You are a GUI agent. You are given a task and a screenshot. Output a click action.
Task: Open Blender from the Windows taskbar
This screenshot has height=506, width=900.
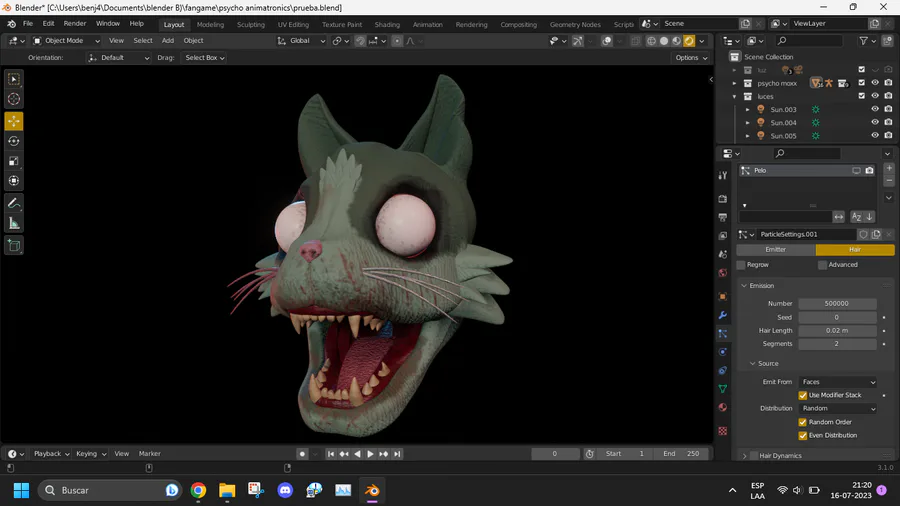click(x=372, y=490)
